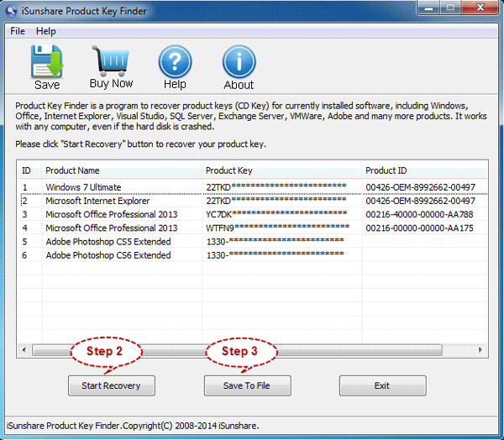504x440 pixels.
Task: Click the horizontal scrollbar right arrow
Action: tap(480, 349)
